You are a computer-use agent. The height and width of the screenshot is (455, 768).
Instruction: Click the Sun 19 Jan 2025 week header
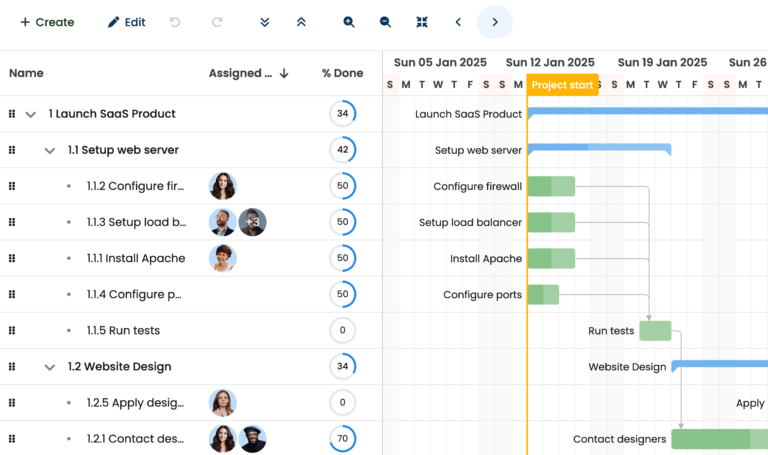pos(662,62)
